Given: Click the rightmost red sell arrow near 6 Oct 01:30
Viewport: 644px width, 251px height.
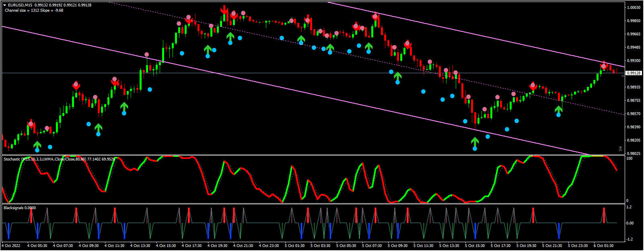Looking at the screenshot, I should [604, 65].
